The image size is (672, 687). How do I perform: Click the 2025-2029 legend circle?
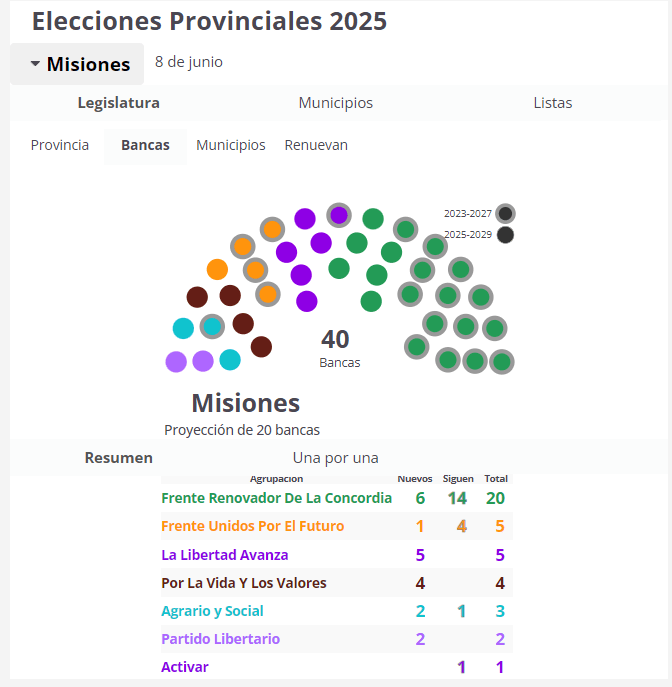pyautogui.click(x=505, y=235)
